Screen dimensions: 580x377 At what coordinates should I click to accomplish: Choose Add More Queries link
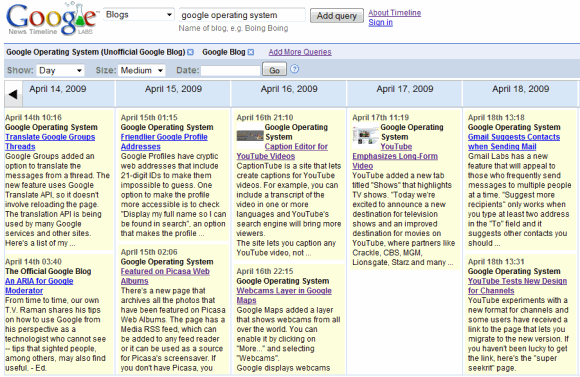click(300, 52)
